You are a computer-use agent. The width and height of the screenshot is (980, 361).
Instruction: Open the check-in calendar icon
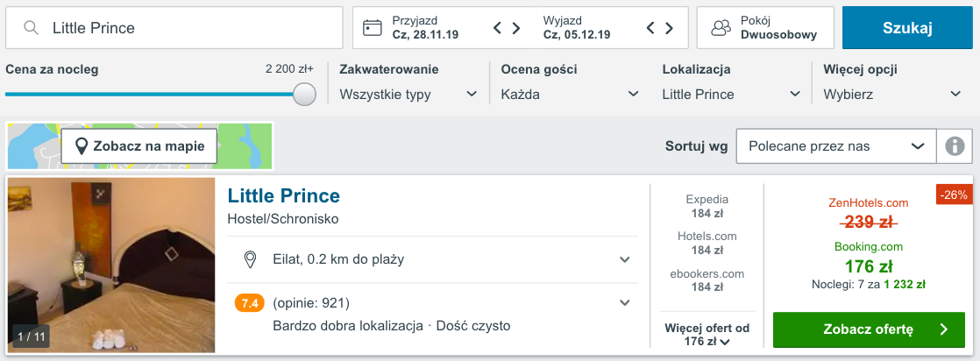click(373, 28)
